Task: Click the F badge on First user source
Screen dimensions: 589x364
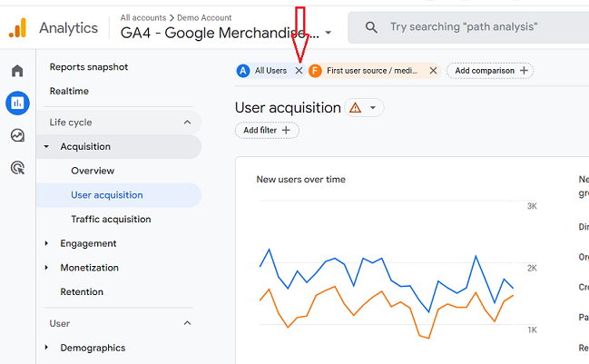Action: coord(315,71)
